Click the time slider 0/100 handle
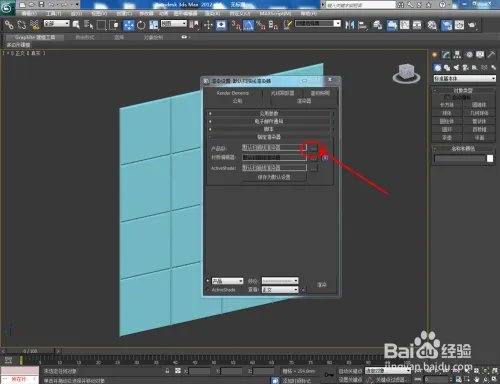 coord(30,351)
